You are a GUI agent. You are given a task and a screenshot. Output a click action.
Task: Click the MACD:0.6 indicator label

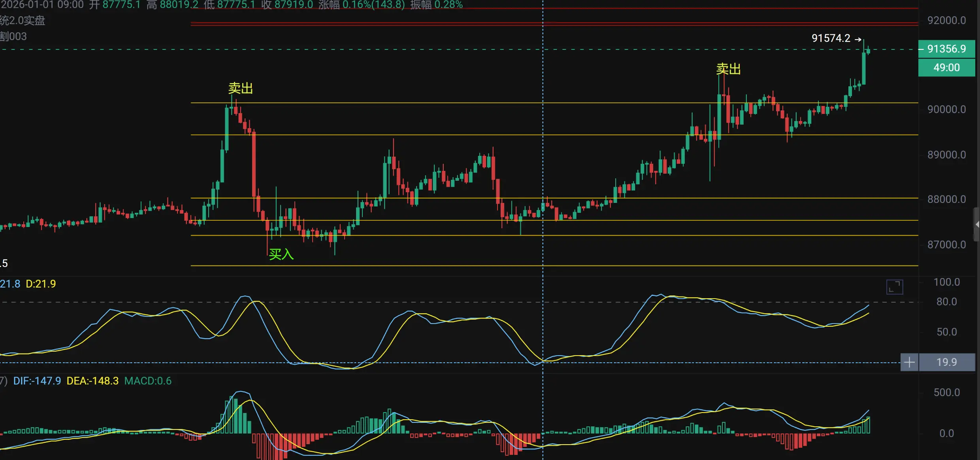pos(148,381)
